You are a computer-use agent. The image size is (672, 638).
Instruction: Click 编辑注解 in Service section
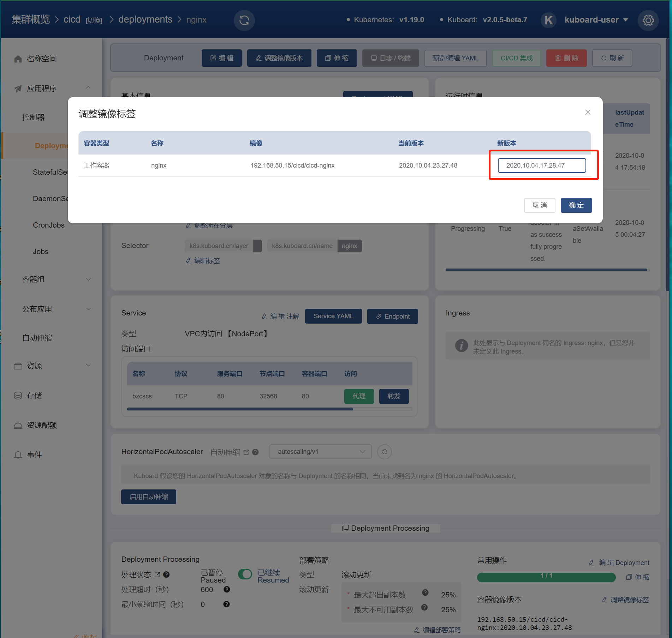[280, 317]
